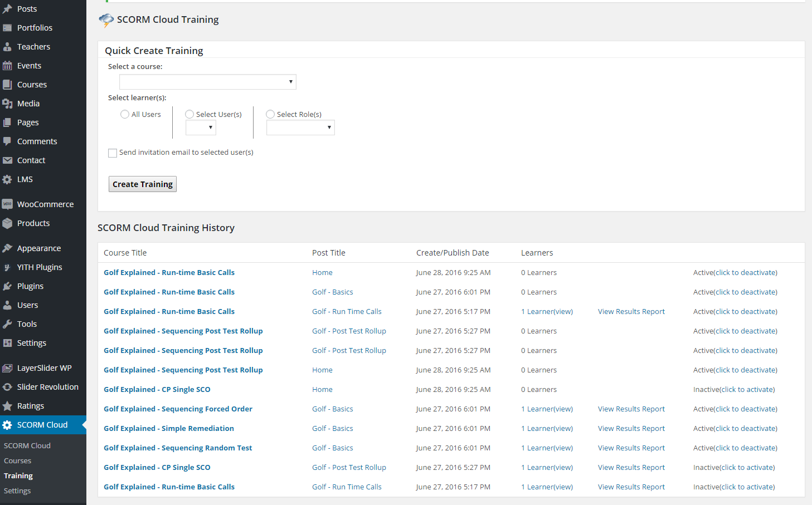Open Golf Explained - Simple Remediation course
The image size is (812, 505).
169,428
